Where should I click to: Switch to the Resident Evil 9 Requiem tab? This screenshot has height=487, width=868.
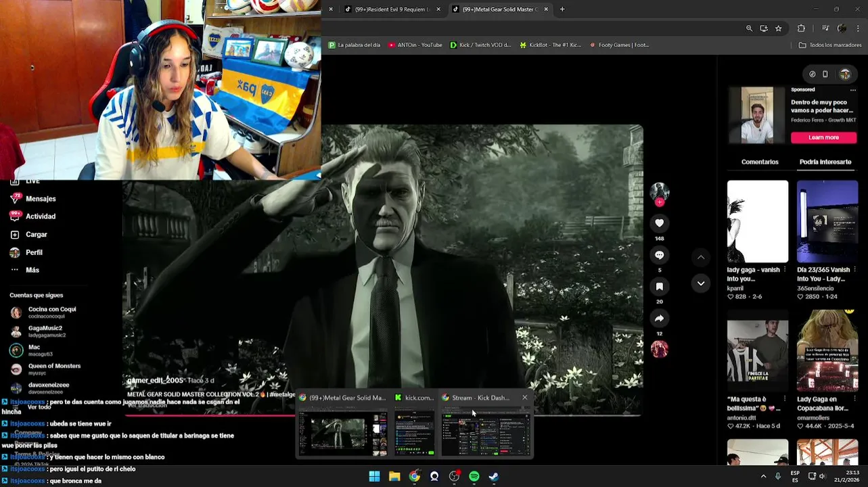392,9
